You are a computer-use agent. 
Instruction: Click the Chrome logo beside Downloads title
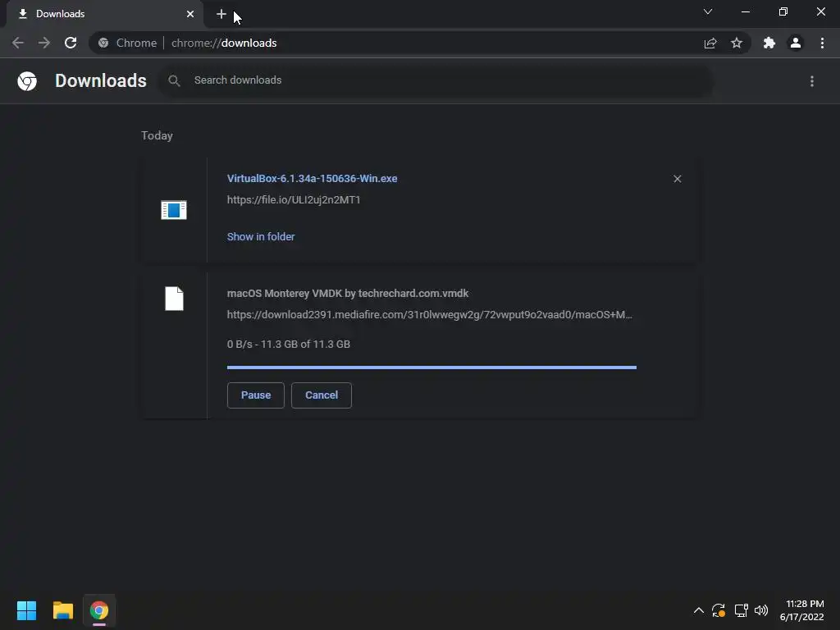[27, 81]
